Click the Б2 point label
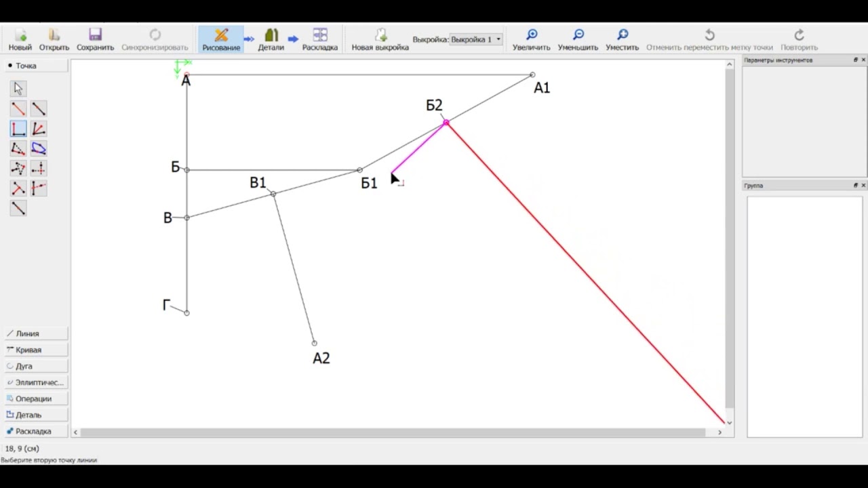Viewport: 868px width, 488px height. pyautogui.click(x=434, y=105)
